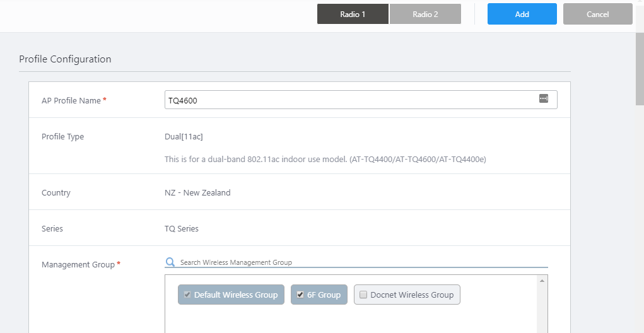Click the dual-band 802.11ac description text
This screenshot has width=644, height=333.
pyautogui.click(x=325, y=160)
